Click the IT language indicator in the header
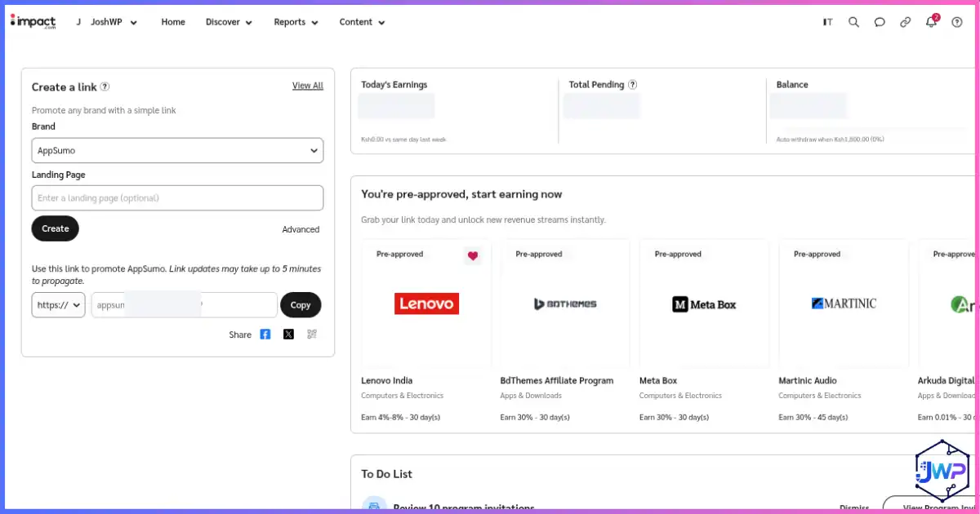Screen dimensions: 980x514 828,23
